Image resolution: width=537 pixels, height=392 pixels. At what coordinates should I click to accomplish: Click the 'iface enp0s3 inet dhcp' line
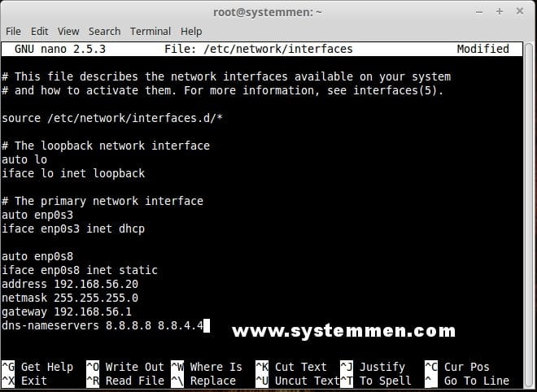pos(73,229)
